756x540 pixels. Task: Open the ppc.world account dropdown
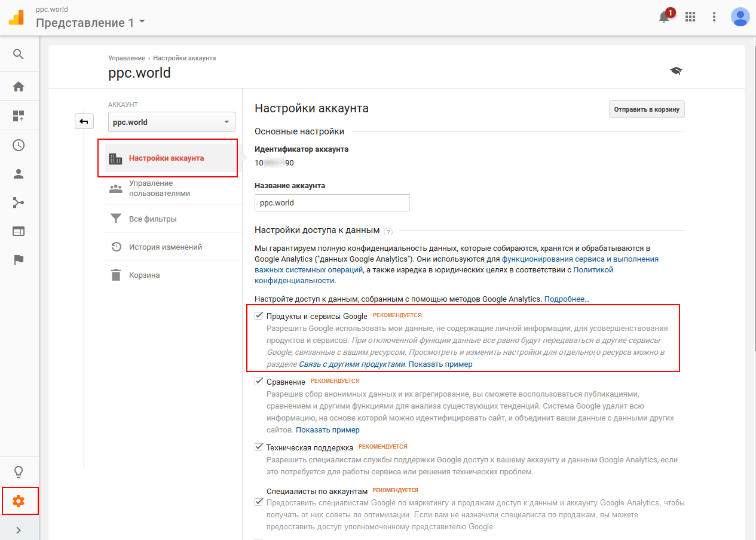coord(172,122)
